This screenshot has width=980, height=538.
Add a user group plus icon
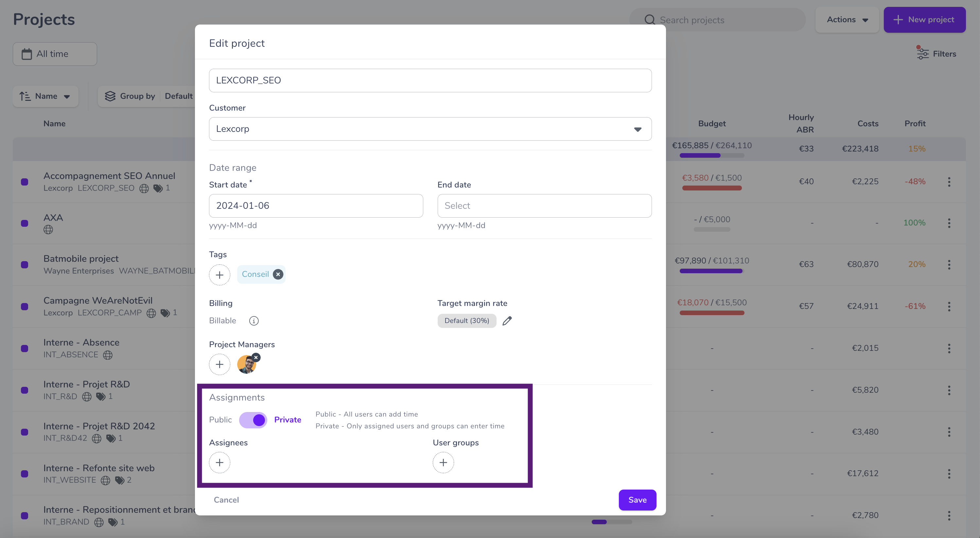[x=443, y=463]
